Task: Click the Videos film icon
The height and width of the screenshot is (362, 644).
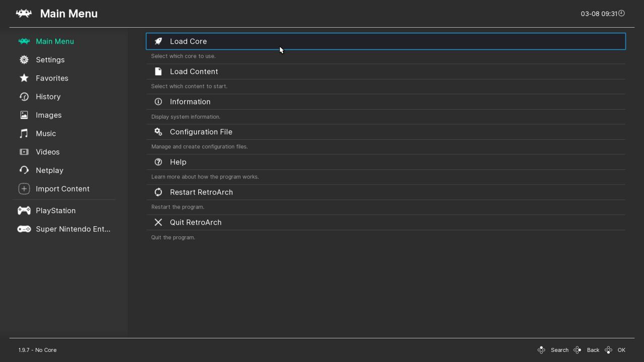Action: pos(24,152)
